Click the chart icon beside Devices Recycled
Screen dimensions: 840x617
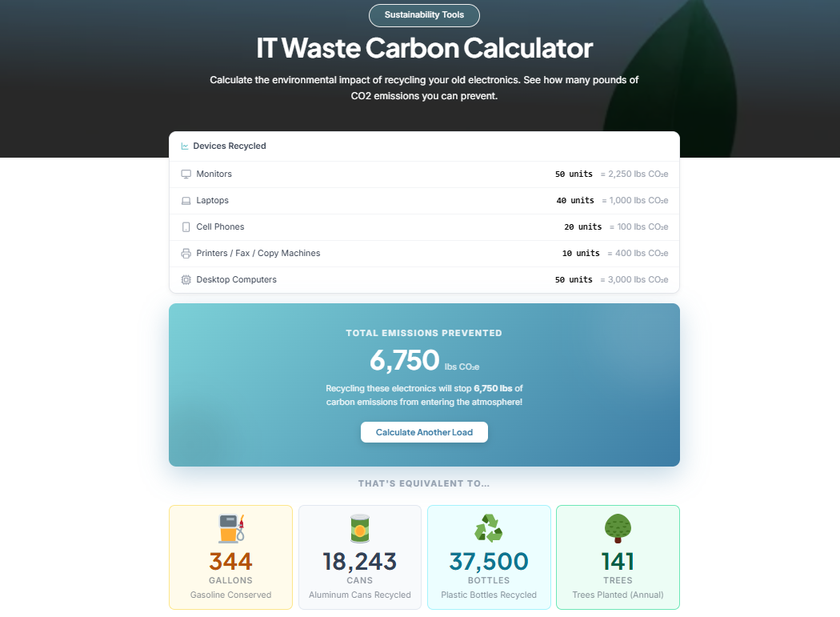(x=185, y=146)
